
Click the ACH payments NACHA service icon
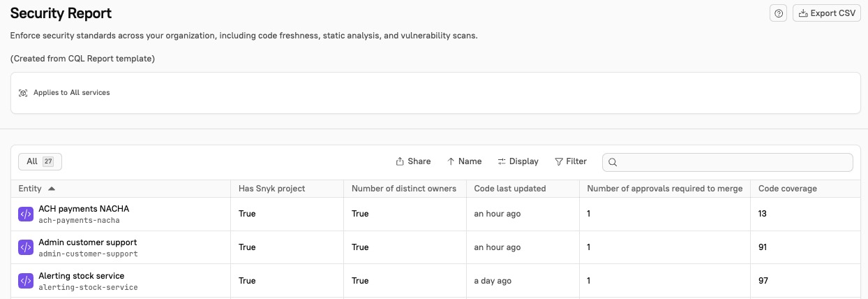click(x=26, y=214)
